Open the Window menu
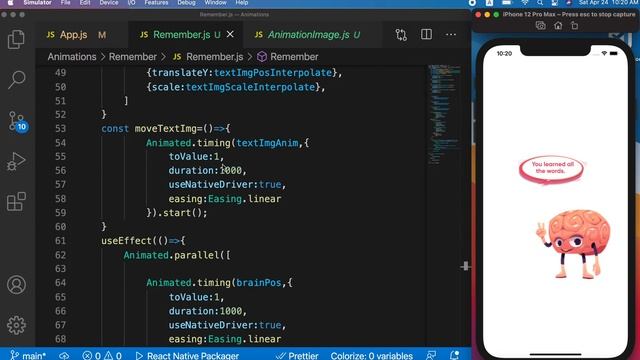640x360 pixels. [x=216, y=3]
